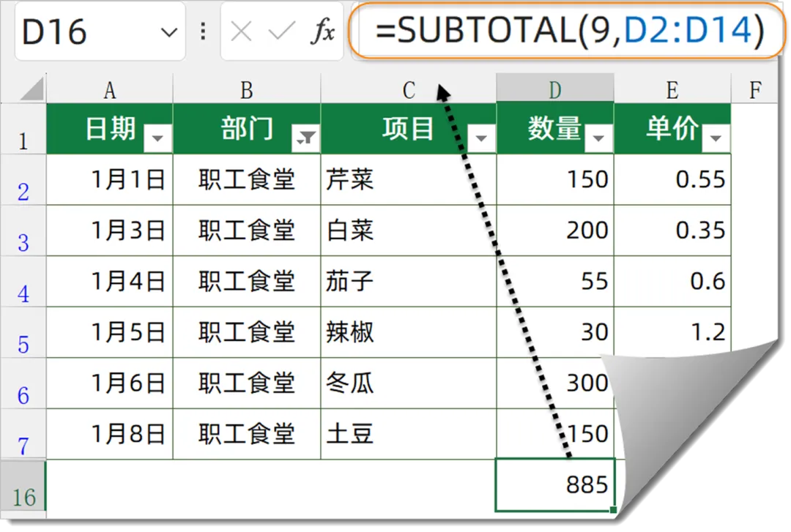Click the Enter checkmark icon in formula bar
The height and width of the screenshot is (532, 791).
[x=281, y=32]
